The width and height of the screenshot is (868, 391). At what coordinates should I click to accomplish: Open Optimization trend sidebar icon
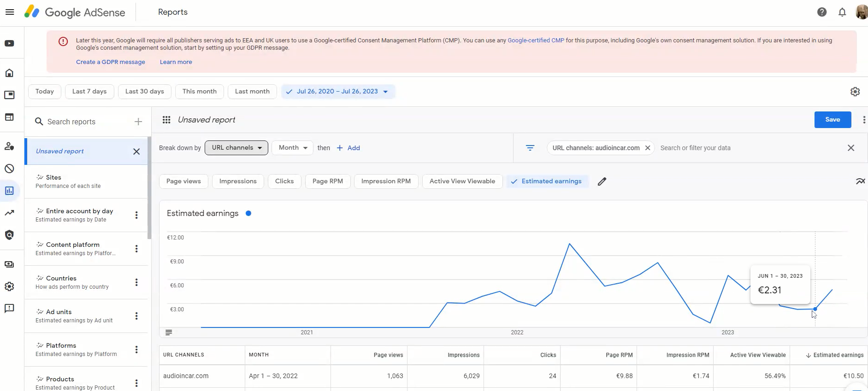[x=9, y=213]
